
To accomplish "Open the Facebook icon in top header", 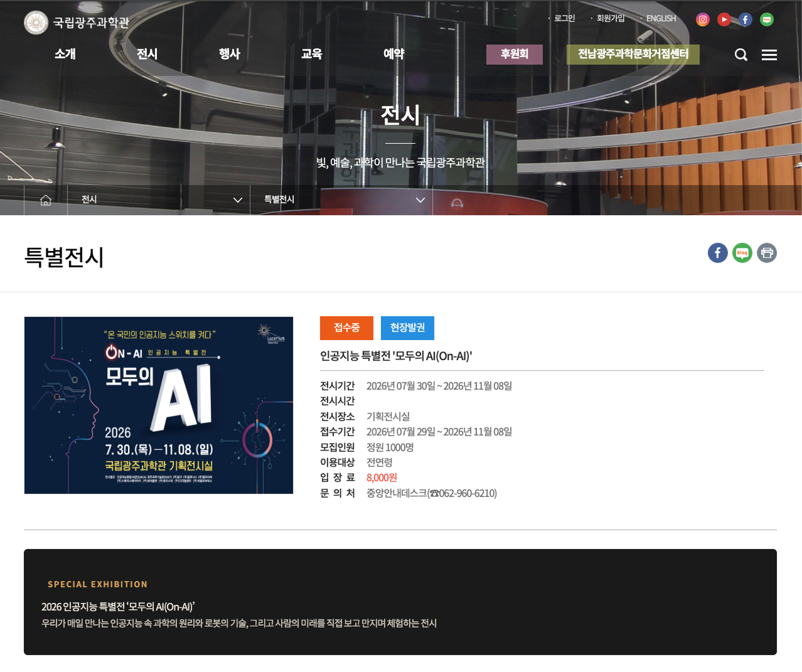I will point(746,19).
